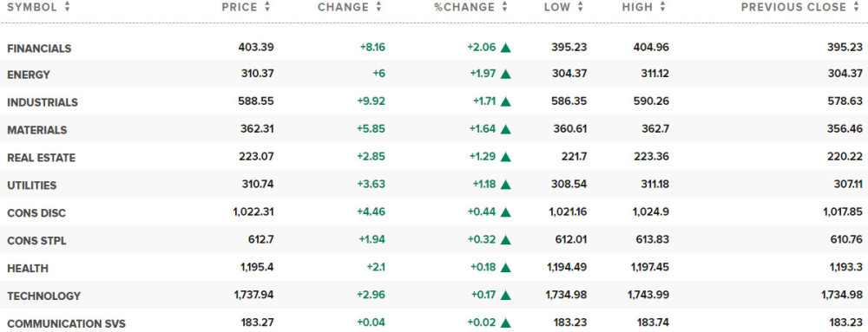
Task: Sort by %CHANGE column arrows
Action: point(504,7)
